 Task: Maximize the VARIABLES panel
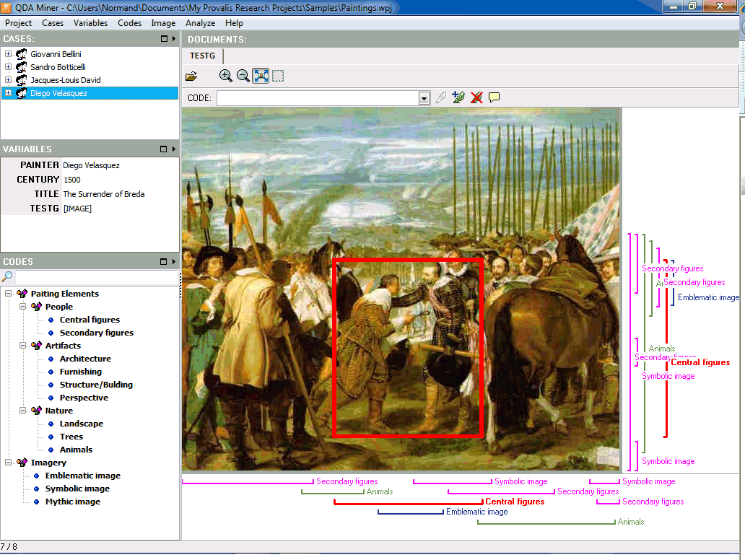point(163,149)
